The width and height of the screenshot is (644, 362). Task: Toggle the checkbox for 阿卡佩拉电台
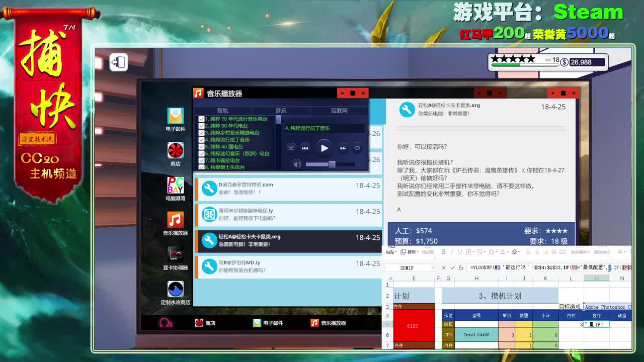(201, 159)
